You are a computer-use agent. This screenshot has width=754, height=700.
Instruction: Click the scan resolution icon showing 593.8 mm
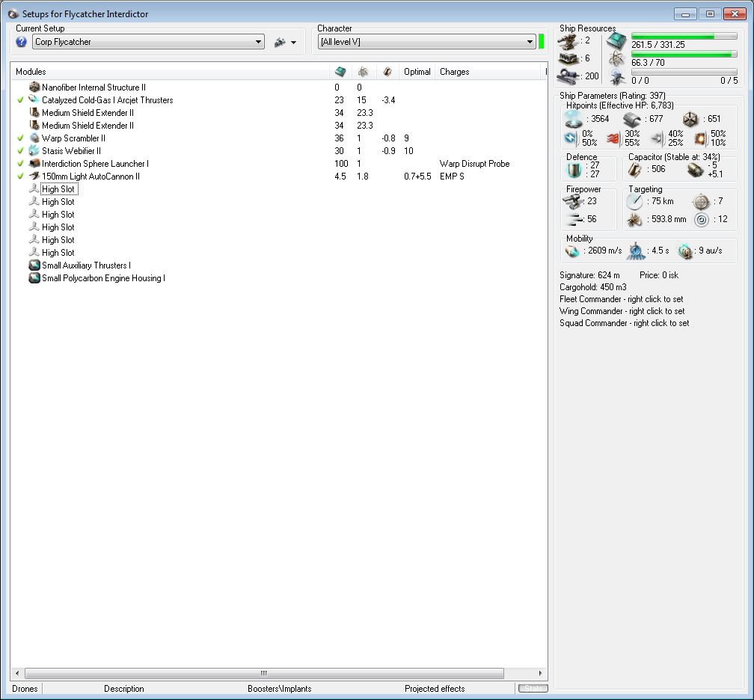coord(634,220)
